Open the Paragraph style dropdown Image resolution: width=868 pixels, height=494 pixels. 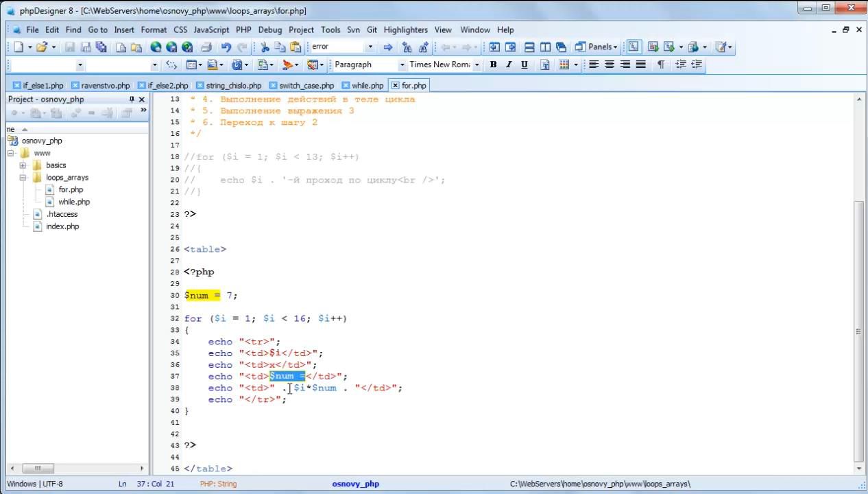point(402,64)
